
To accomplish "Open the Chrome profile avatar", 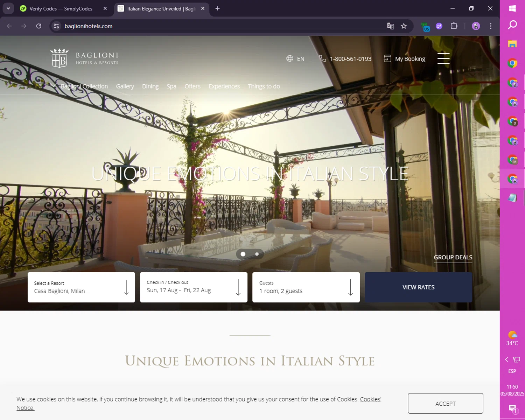I will click(476, 26).
